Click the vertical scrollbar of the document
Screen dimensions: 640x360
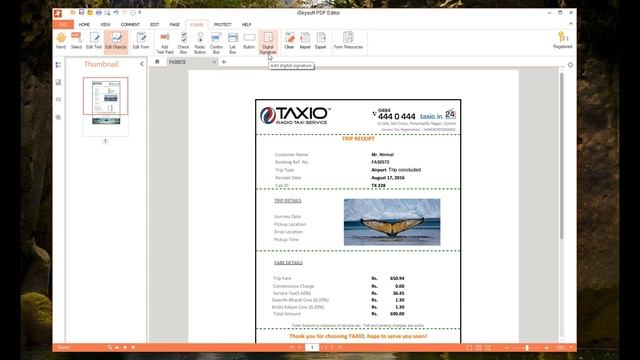[x=562, y=156]
